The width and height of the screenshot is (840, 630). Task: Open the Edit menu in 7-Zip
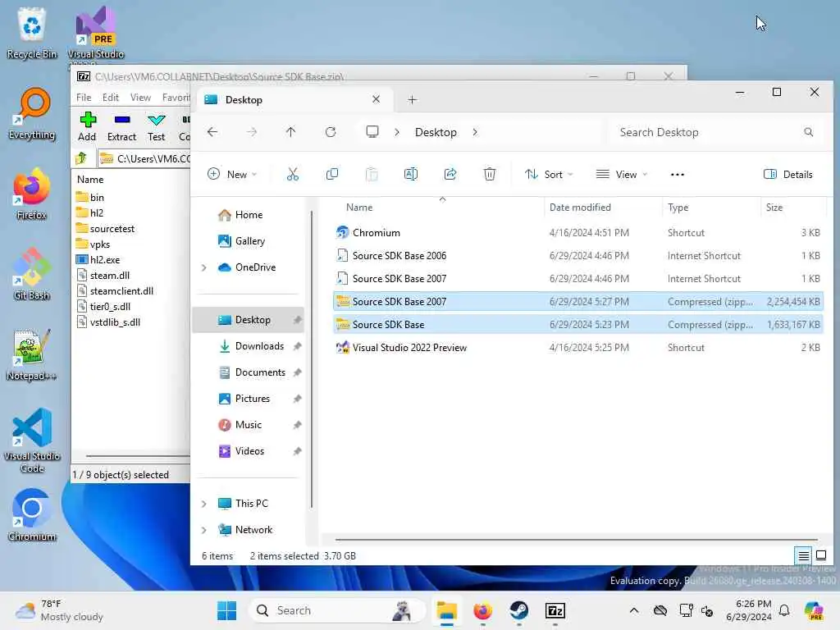(x=111, y=98)
